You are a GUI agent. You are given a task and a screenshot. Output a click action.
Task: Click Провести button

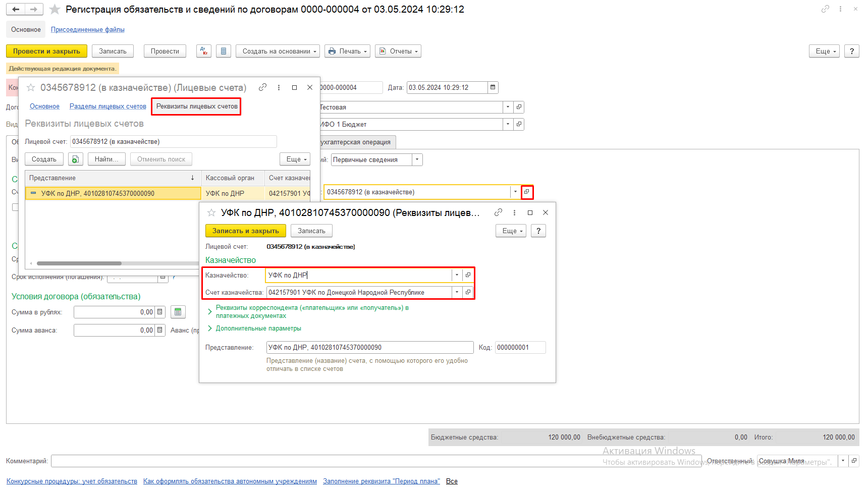[x=165, y=51]
